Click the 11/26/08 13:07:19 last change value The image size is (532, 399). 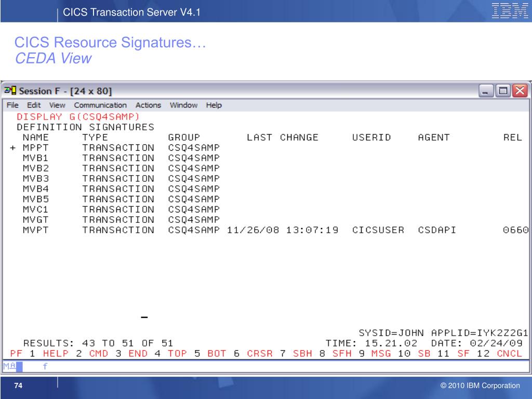pyautogui.click(x=283, y=230)
